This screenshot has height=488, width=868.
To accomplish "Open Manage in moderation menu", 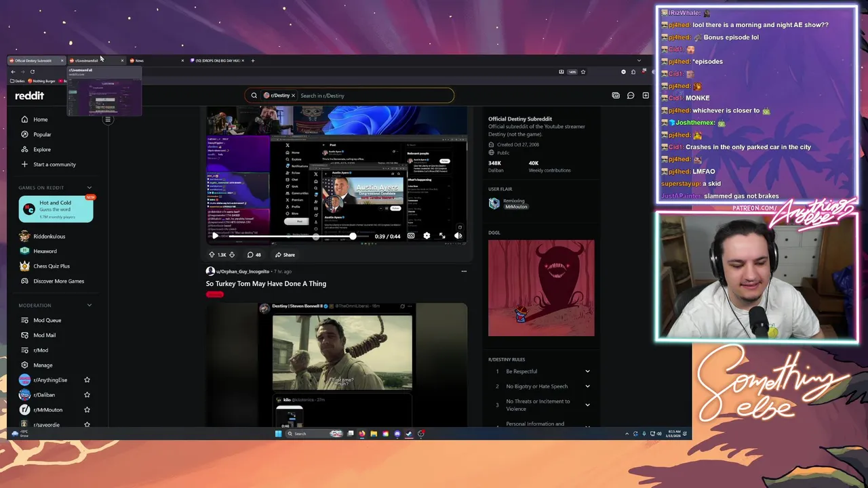I will point(43,365).
